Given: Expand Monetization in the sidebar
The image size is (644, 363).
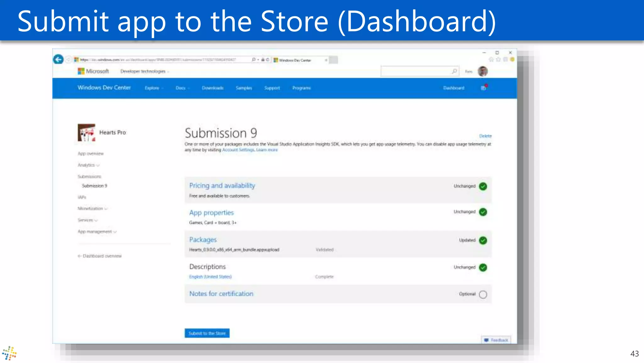Looking at the screenshot, I should click(x=92, y=208).
